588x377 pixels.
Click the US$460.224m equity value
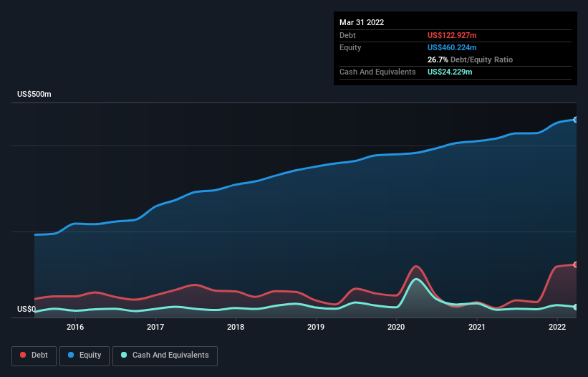point(452,47)
